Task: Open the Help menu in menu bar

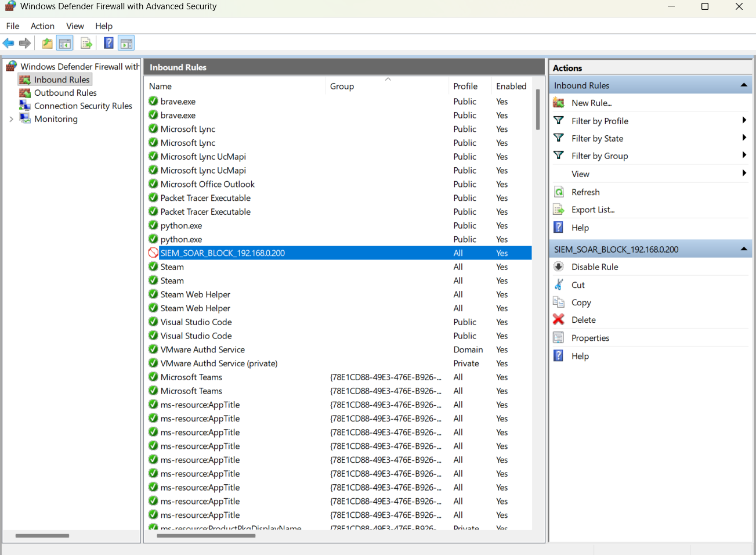Action: pyautogui.click(x=104, y=26)
